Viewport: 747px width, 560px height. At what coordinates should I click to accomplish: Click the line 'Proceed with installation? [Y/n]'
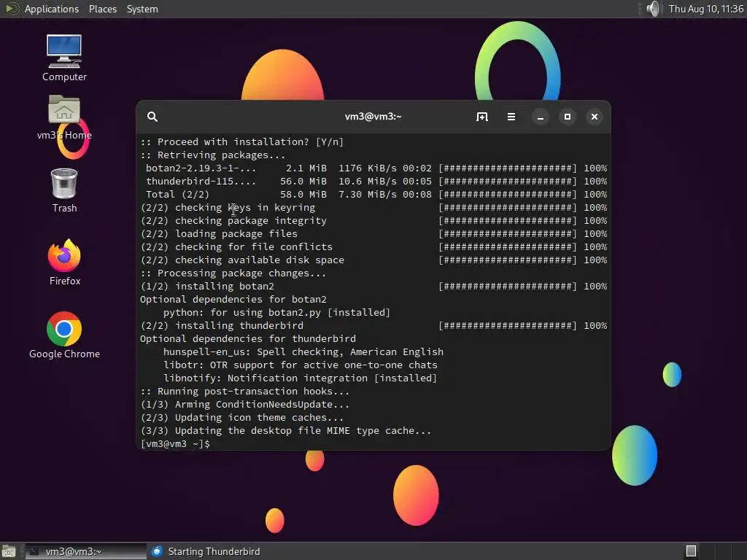tap(241, 142)
